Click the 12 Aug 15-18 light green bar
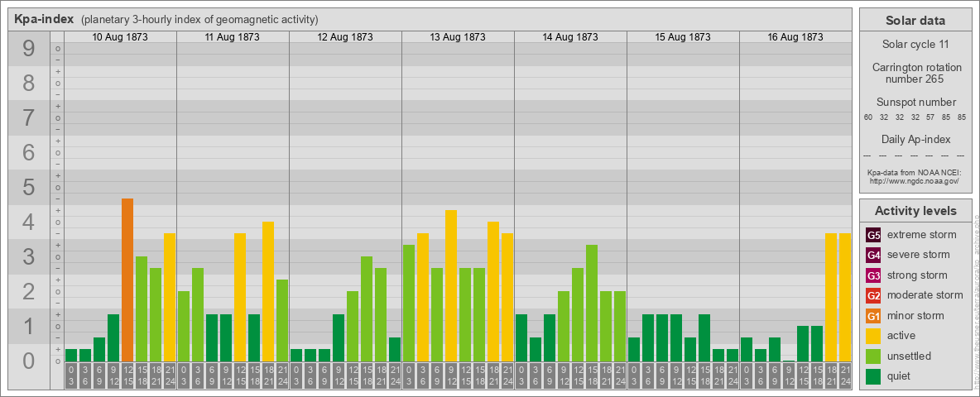 point(367,309)
